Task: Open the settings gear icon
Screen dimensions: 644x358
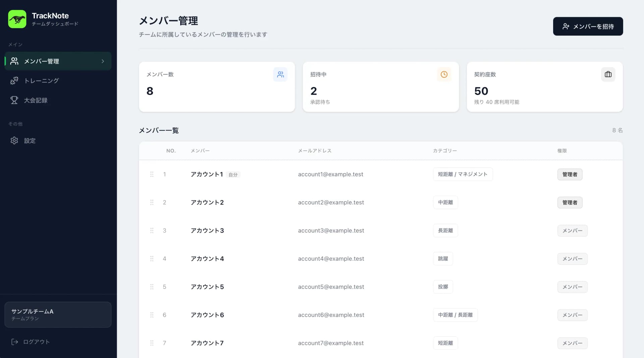Action: point(14,140)
